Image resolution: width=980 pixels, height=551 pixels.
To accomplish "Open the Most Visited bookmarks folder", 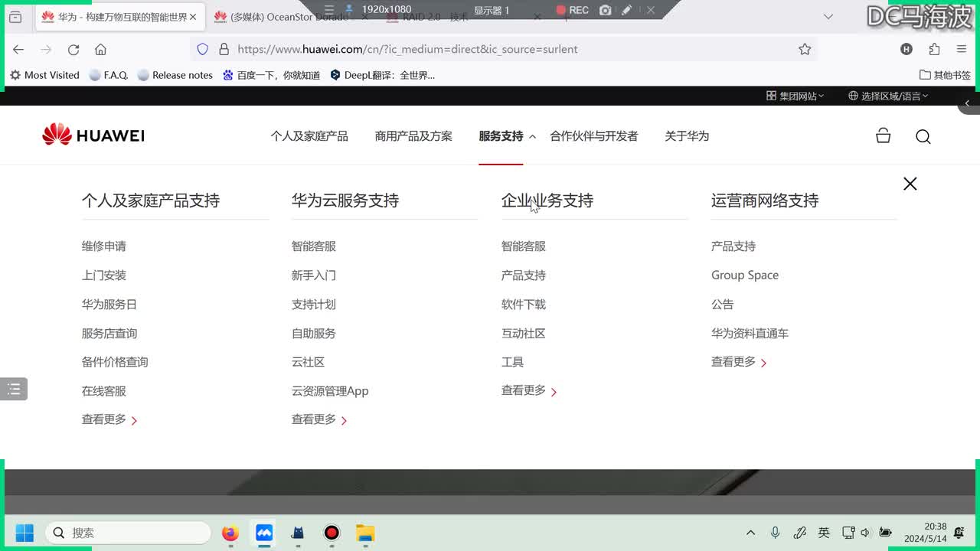I will (x=44, y=75).
